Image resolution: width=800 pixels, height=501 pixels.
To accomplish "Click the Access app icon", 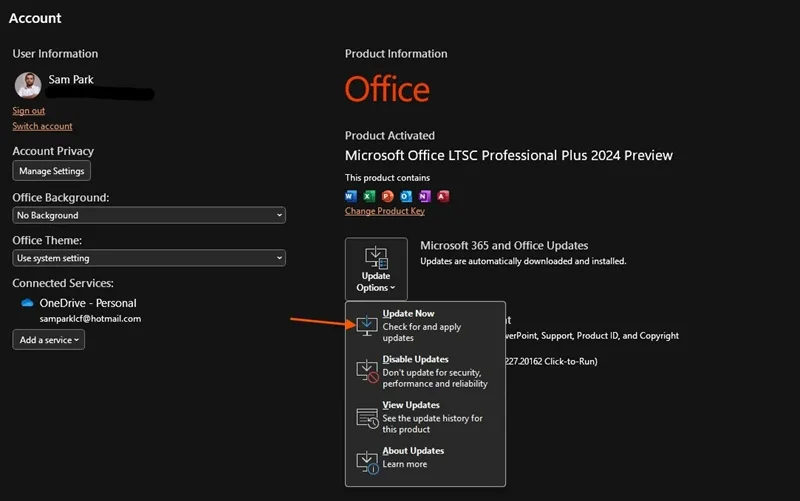I will tap(443, 196).
